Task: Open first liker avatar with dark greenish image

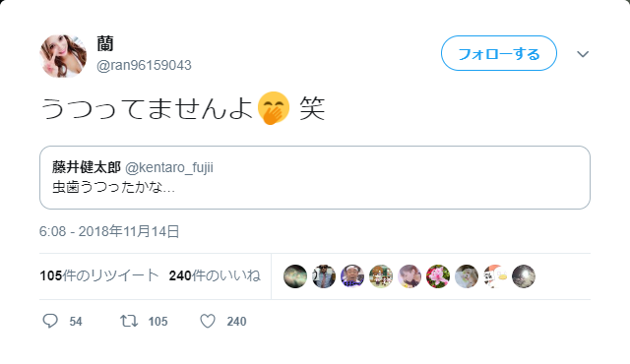Action: coord(295,276)
